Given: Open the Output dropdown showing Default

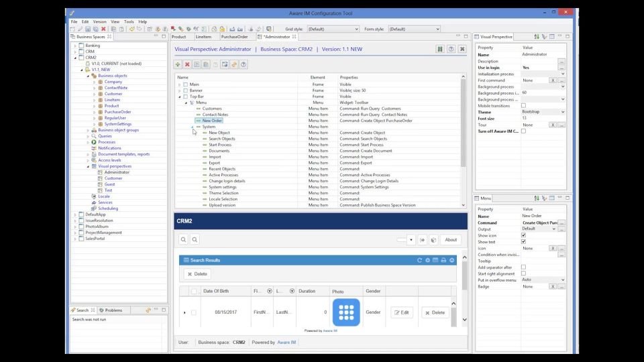Looking at the screenshot, I should pos(539,229).
